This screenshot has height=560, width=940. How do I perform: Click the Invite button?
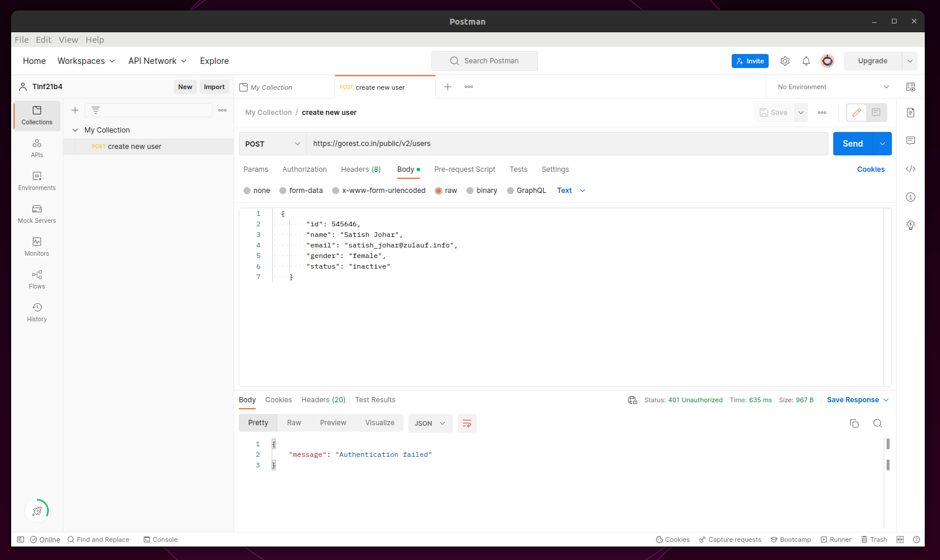(750, 61)
